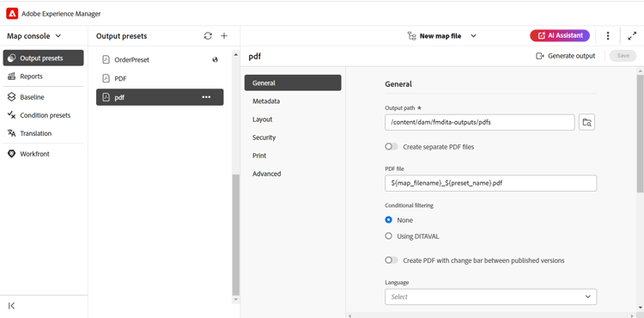Screen dimensions: 644x318
Task: Click the PDF file name input field
Action: coord(490,183)
